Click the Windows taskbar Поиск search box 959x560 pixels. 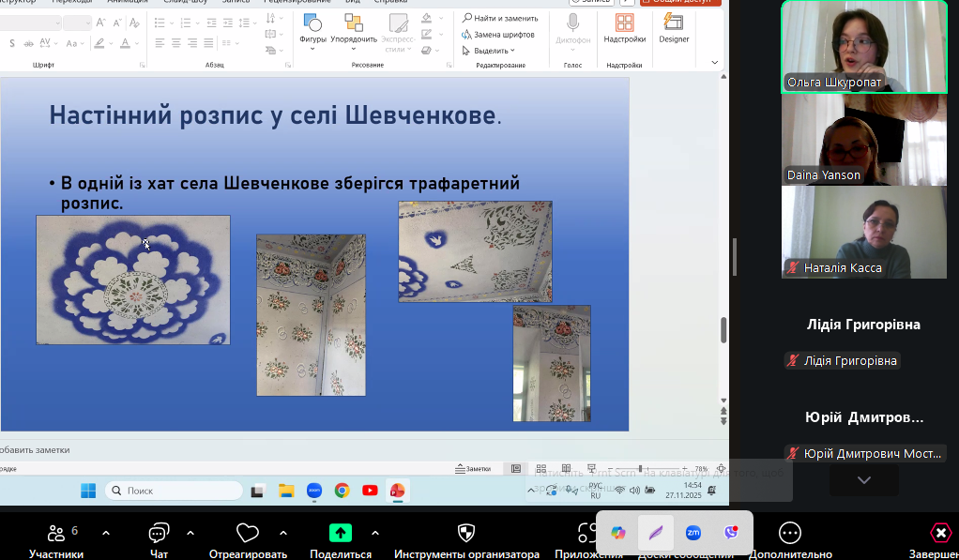point(175,491)
